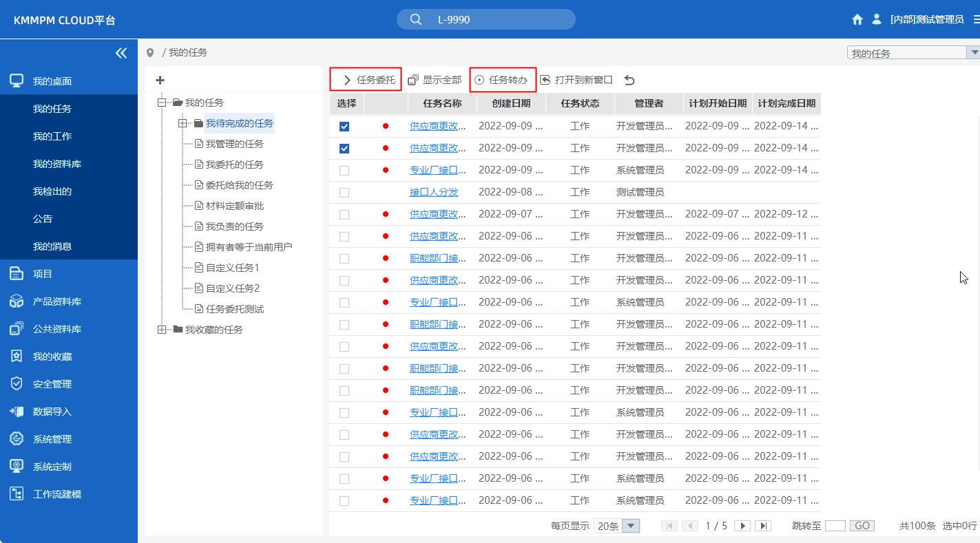Click the undo arrow icon in toolbar

pos(629,79)
